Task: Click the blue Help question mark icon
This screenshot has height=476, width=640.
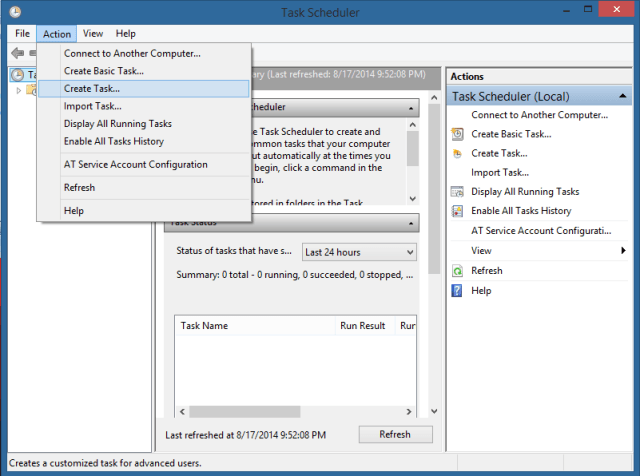Action: [457, 291]
